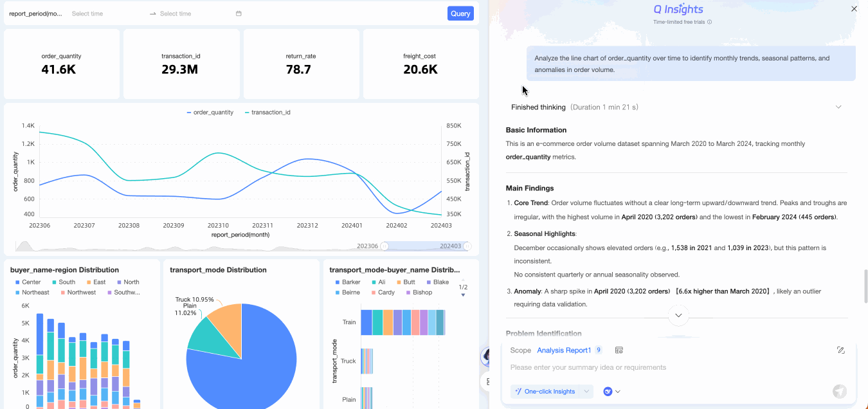868x409 pixels.
Task: Click the 202312 x-axis label
Action: [x=307, y=226]
